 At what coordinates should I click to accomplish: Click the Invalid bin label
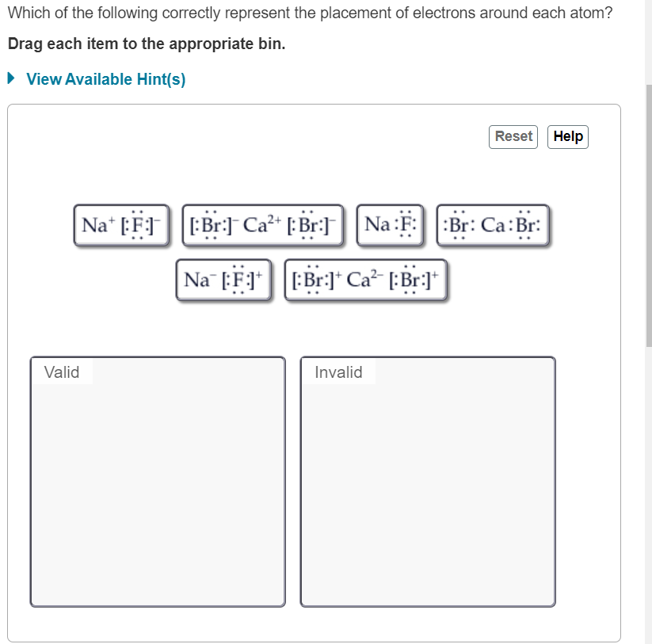pos(337,372)
